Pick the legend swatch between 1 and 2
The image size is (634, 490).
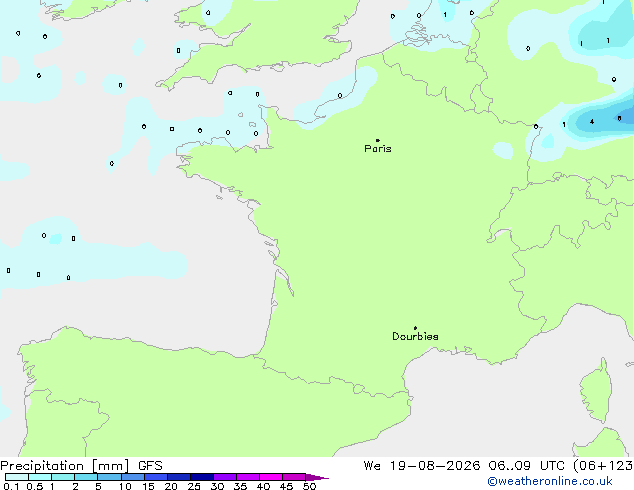[x=63, y=477]
